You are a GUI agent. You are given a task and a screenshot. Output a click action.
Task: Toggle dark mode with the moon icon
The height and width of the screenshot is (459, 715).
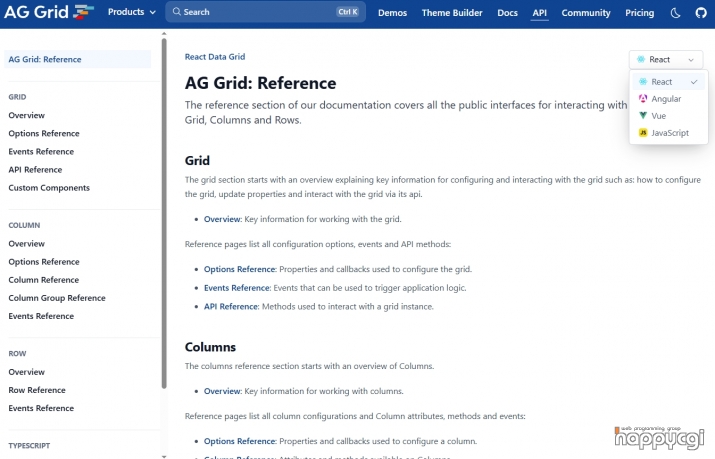(x=675, y=13)
